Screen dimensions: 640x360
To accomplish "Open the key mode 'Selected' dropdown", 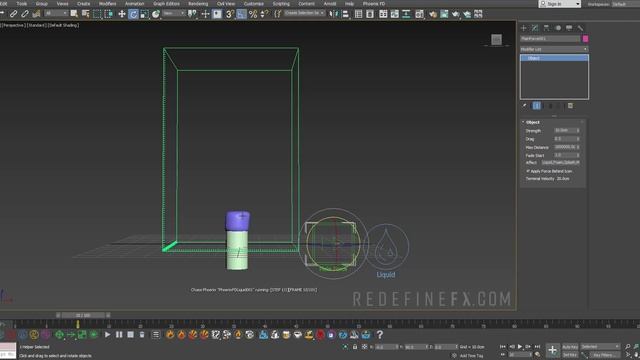I will coord(600,347).
